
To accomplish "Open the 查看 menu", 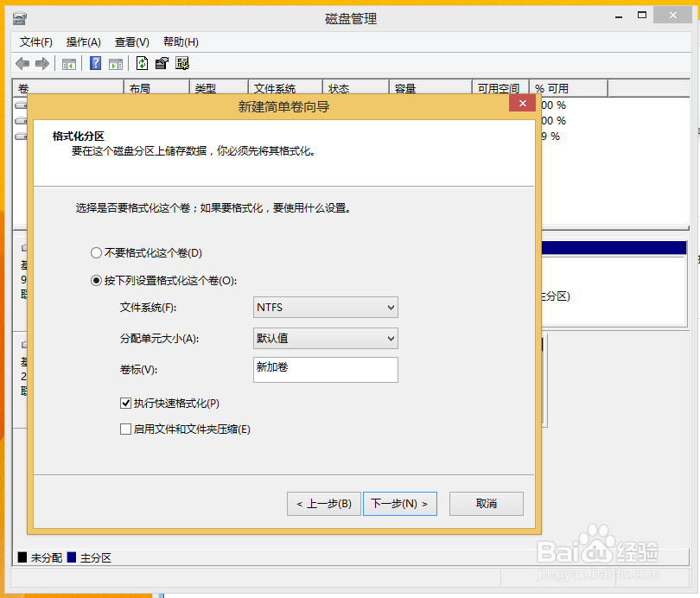I will (131, 41).
